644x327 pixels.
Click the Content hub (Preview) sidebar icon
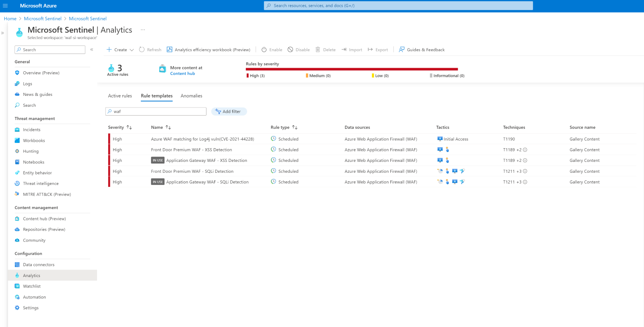click(x=17, y=219)
